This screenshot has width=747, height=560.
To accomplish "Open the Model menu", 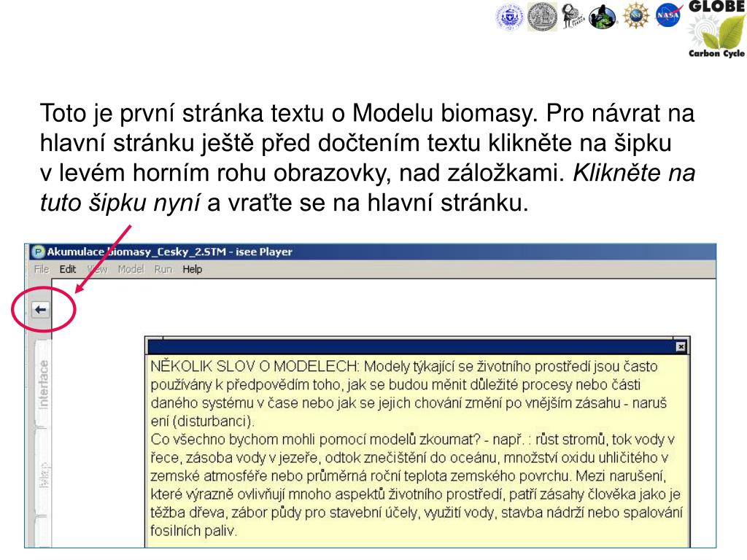I will tap(131, 269).
